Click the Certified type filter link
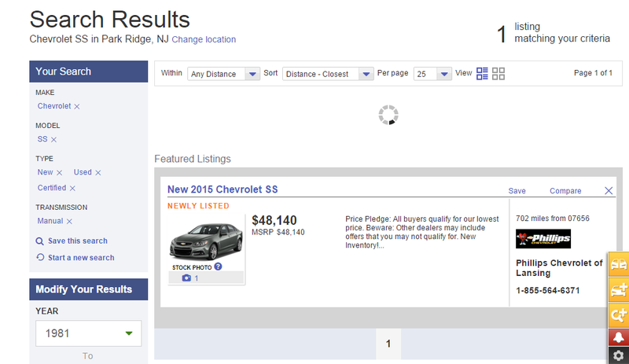Viewport: 629px width, 364px height. [x=52, y=188]
